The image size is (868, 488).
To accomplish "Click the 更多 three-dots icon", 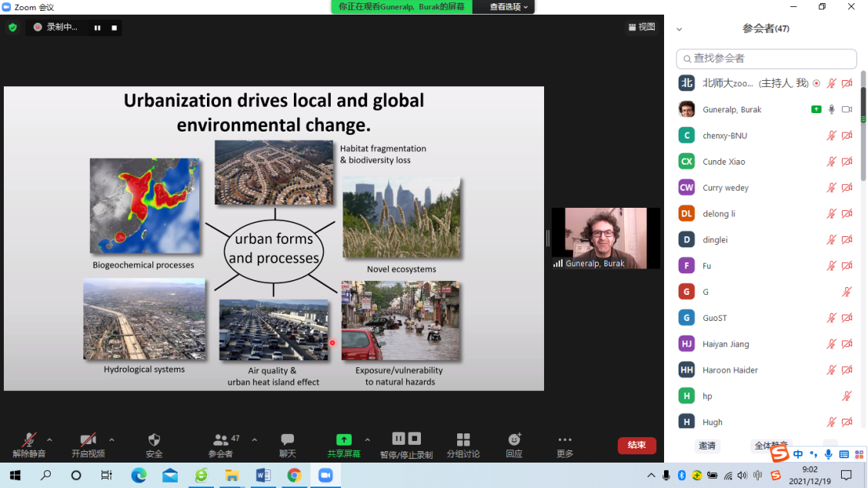I will (x=565, y=440).
